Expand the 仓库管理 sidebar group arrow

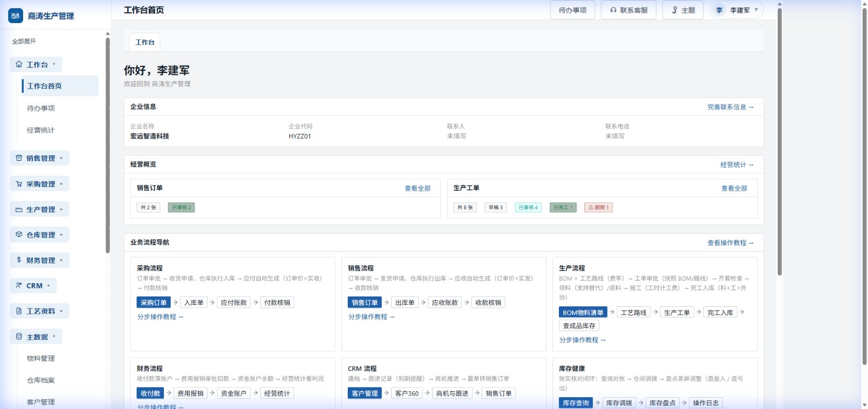[61, 235]
